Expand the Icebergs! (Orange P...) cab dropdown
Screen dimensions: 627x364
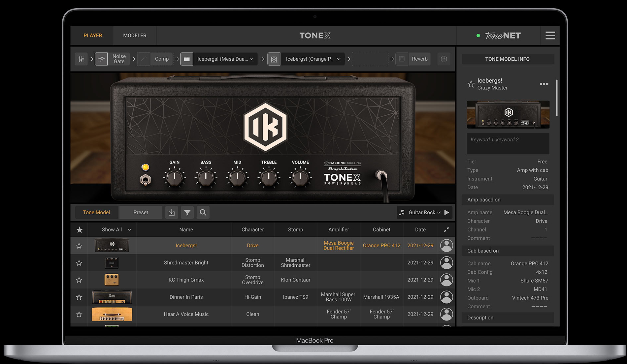tap(339, 59)
